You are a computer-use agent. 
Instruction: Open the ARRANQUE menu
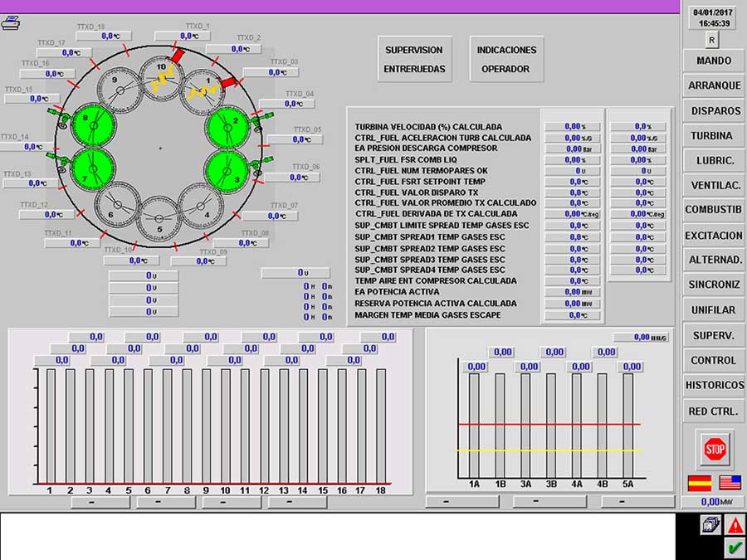point(713,85)
